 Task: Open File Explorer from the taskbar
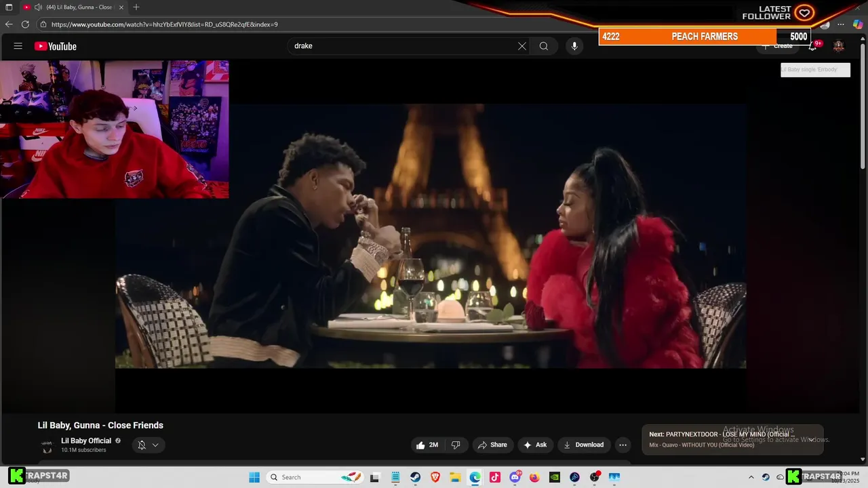[x=455, y=477]
